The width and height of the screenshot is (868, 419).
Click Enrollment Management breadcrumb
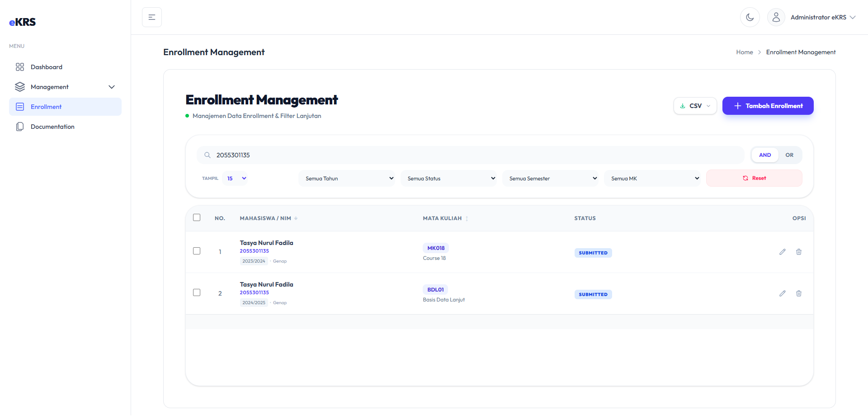click(801, 52)
